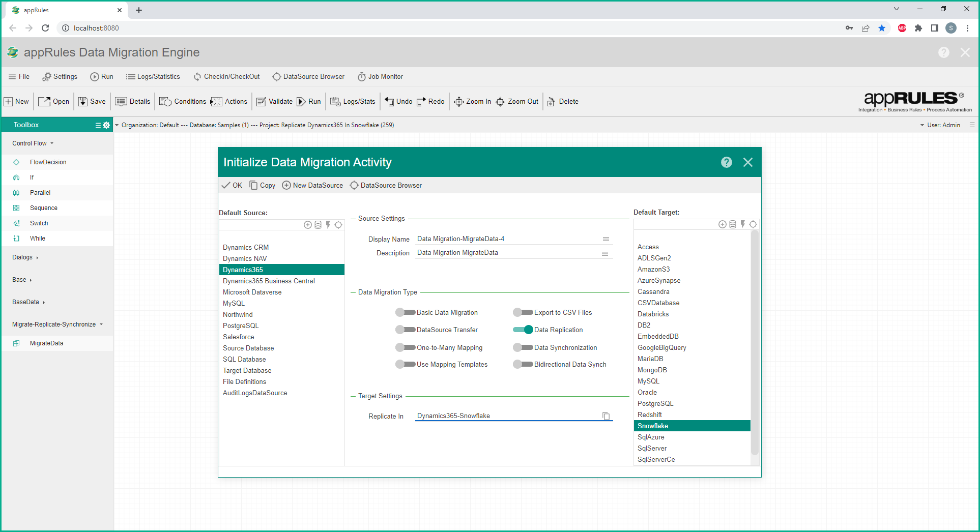The image size is (980, 532).
Task: Open User: Admin dropdown
Action: (x=940, y=125)
